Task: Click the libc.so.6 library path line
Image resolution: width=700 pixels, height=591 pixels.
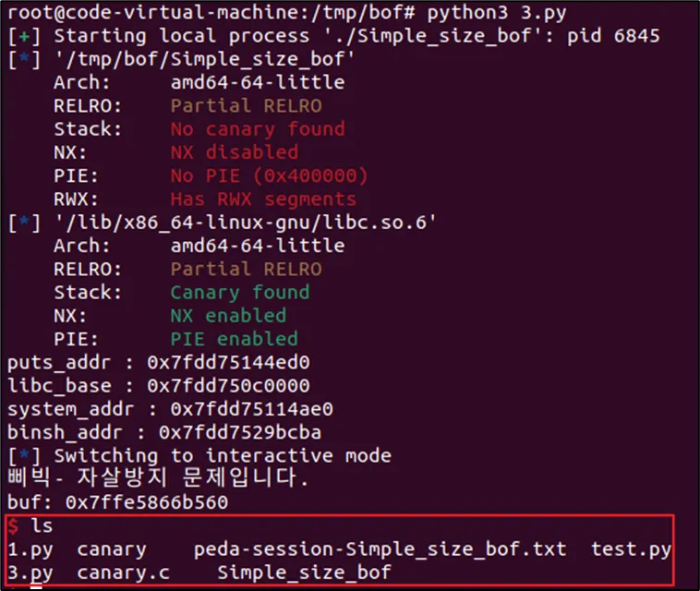Action: (x=246, y=223)
